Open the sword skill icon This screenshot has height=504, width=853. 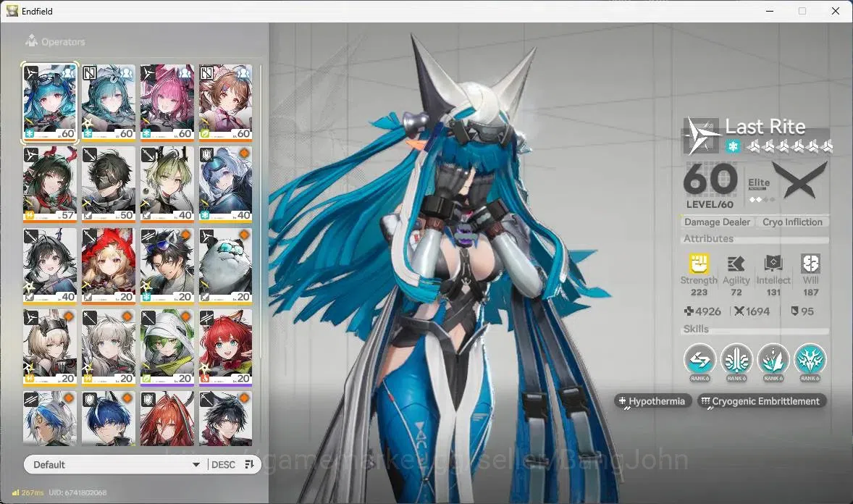pyautogui.click(x=736, y=360)
